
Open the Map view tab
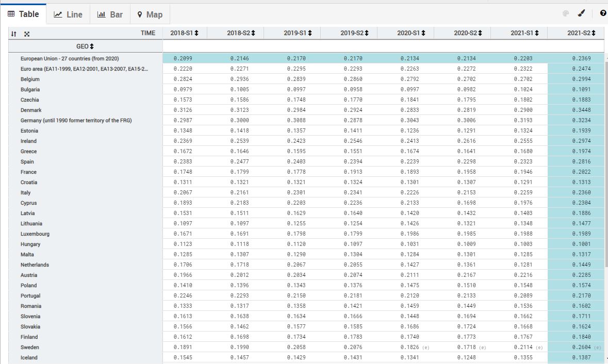pyautogui.click(x=150, y=14)
